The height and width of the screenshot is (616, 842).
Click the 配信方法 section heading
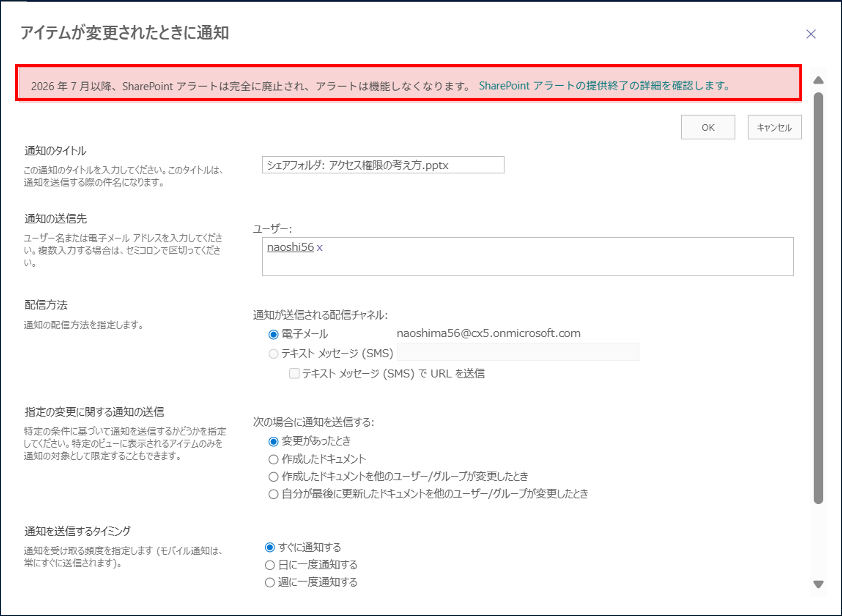46,305
